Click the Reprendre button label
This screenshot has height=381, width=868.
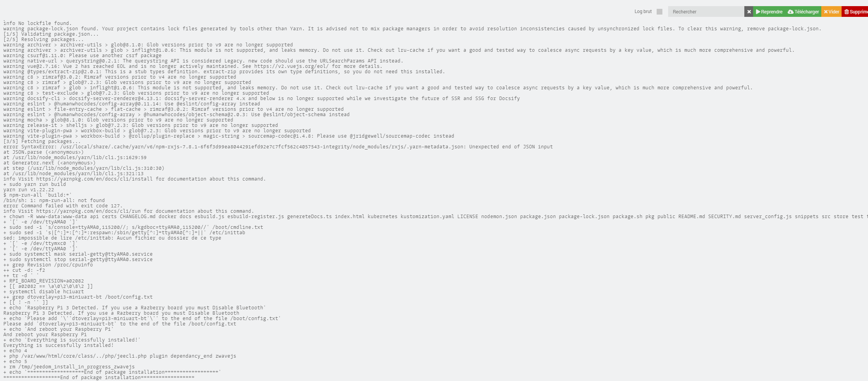tap(772, 12)
